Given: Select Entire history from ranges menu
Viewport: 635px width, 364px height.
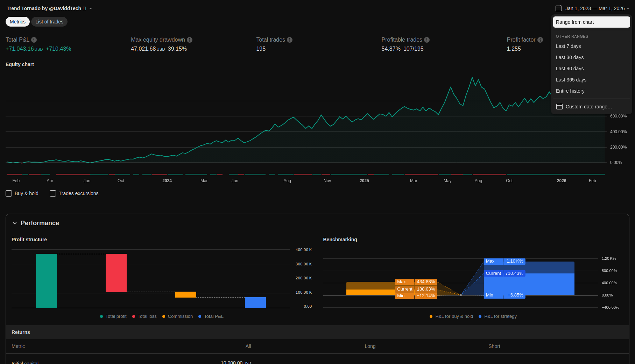Looking at the screenshot, I should (x=570, y=91).
